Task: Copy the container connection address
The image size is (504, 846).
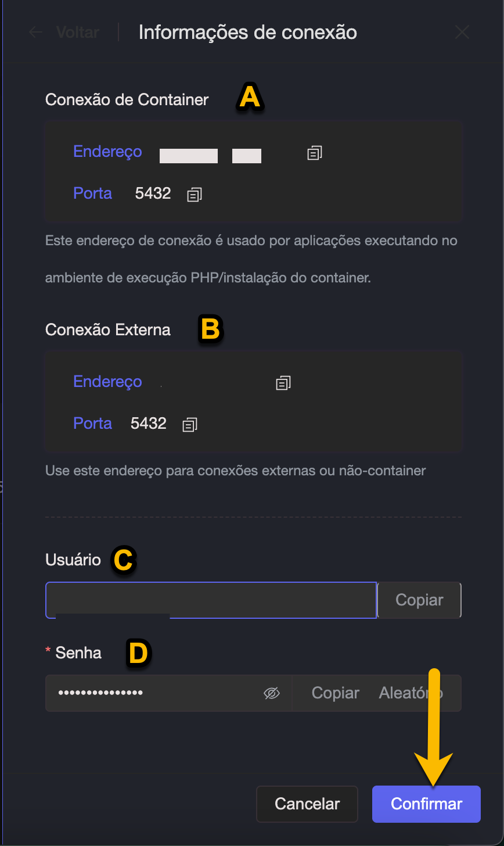Action: (x=315, y=153)
